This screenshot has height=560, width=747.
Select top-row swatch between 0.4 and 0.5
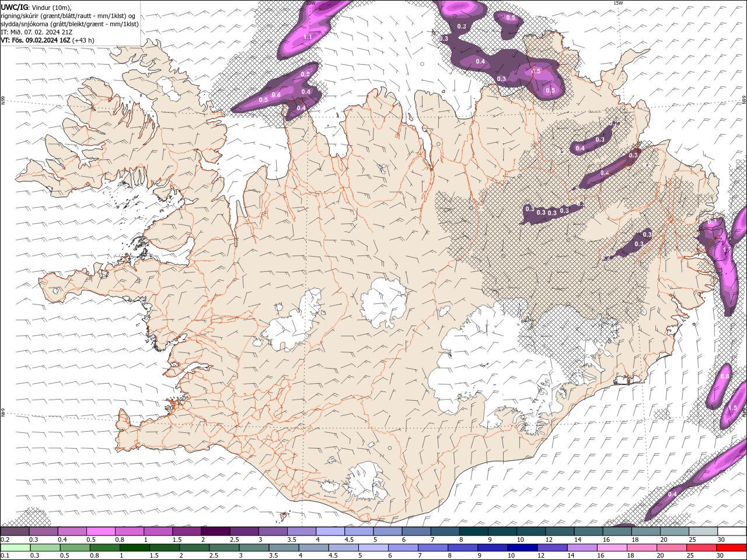coord(72,531)
